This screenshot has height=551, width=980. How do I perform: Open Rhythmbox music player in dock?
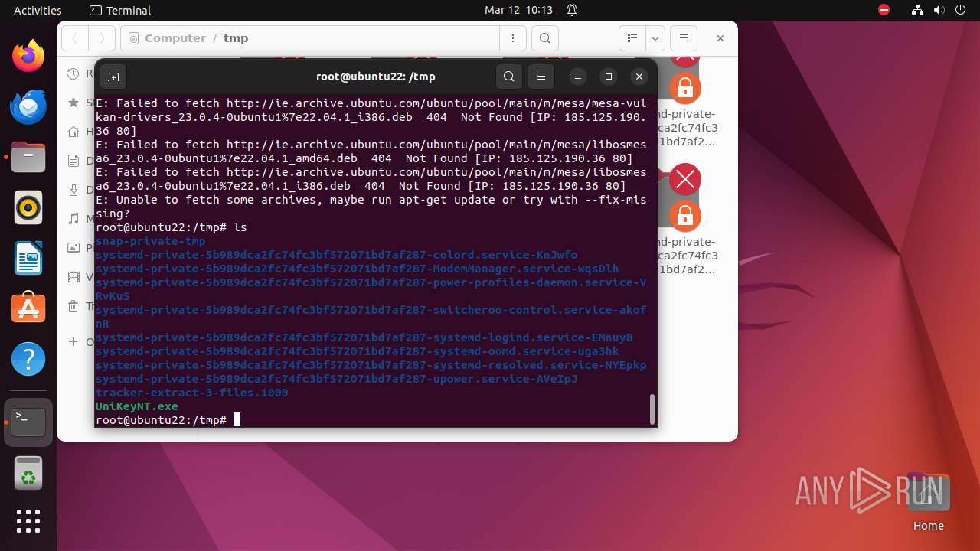[x=28, y=207]
